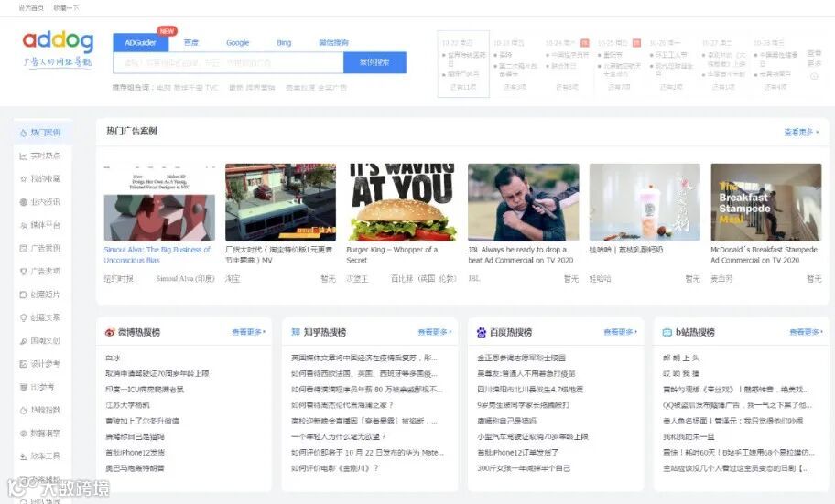Image resolution: width=835 pixels, height=504 pixels.
Task: Click the 创意文案 lightbulb icon
Action: (x=24, y=317)
